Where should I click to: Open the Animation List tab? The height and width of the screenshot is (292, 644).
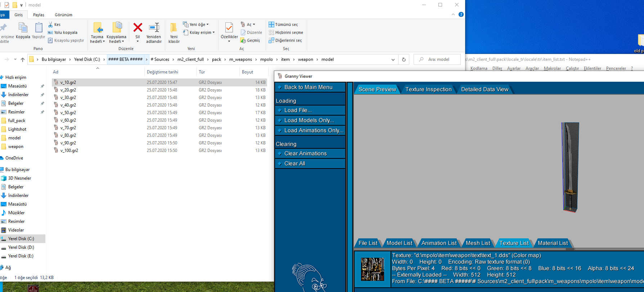point(439,243)
